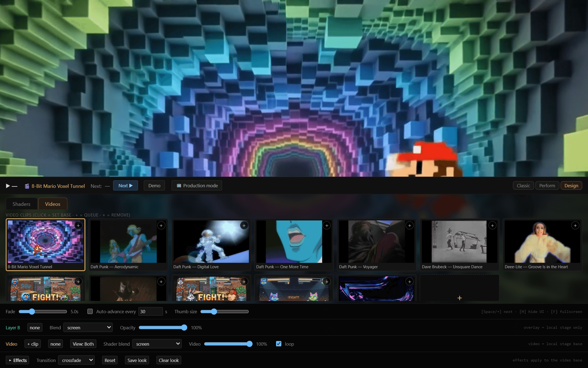
Task: Queue Deee-Lite — Groove Is in the Heart via plus icon
Action: pos(575,225)
